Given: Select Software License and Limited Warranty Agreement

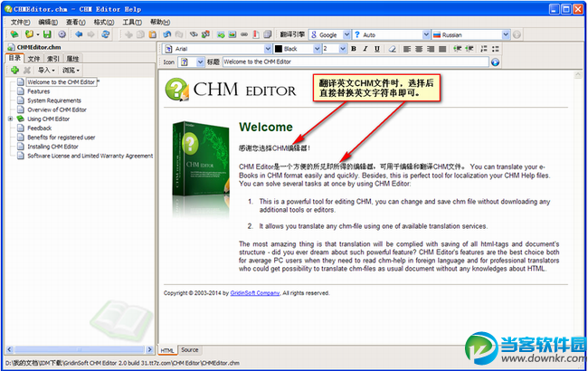Looking at the screenshot, I should [90, 156].
